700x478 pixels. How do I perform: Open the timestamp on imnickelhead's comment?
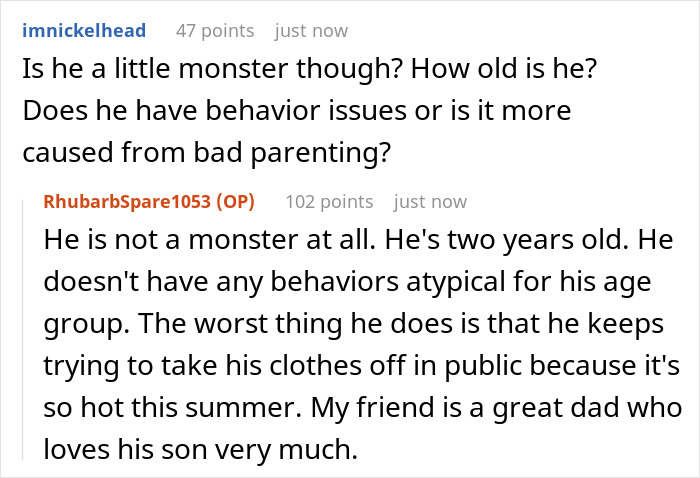pyautogui.click(x=311, y=30)
